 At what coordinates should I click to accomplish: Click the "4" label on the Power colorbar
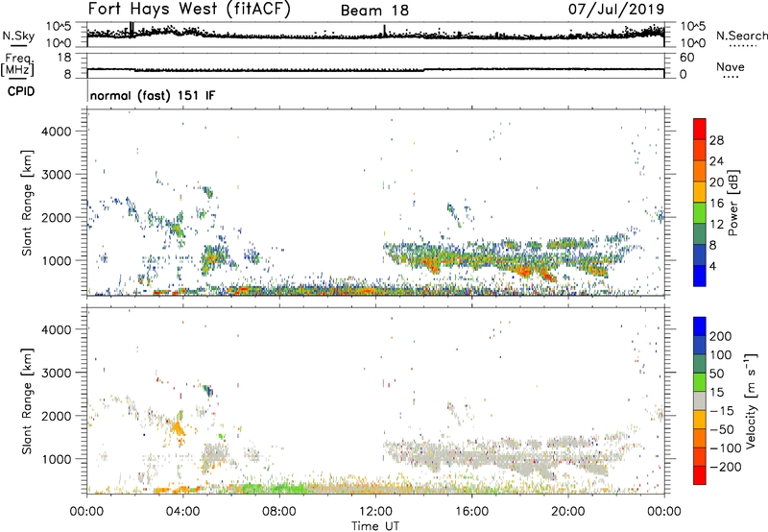pos(712,267)
